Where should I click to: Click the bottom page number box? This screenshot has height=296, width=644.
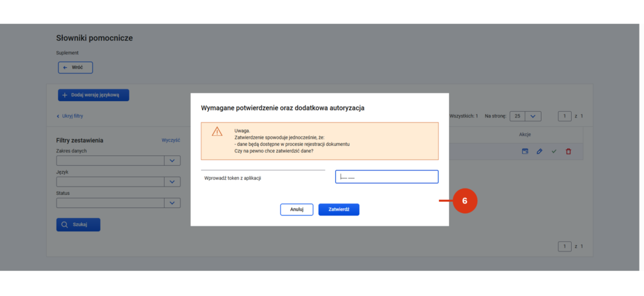[x=565, y=246]
